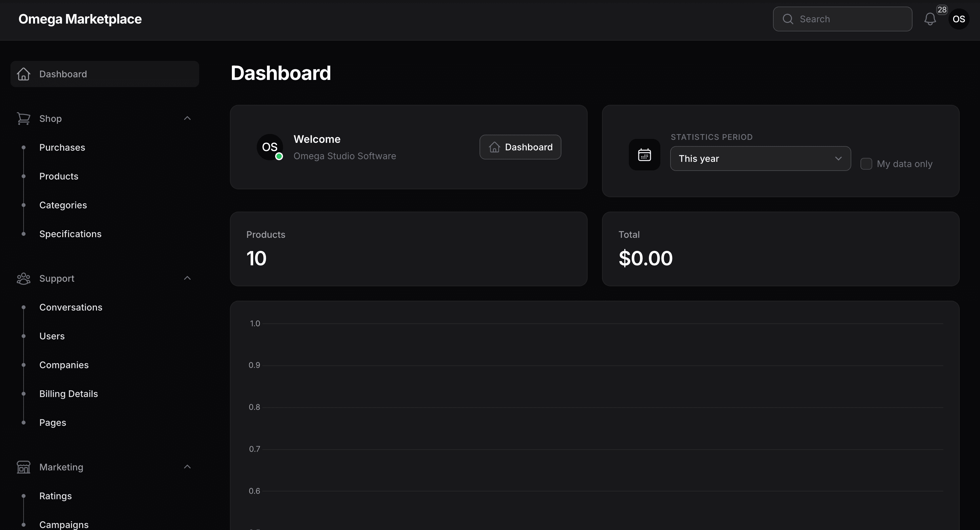The image size is (980, 530).
Task: Navigate to Billing Details
Action: coord(68,394)
